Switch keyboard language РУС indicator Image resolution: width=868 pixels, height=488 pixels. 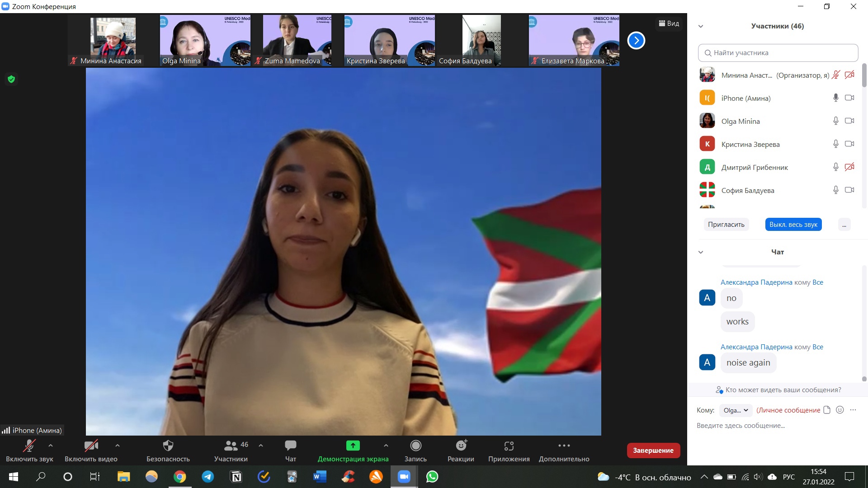(x=789, y=477)
